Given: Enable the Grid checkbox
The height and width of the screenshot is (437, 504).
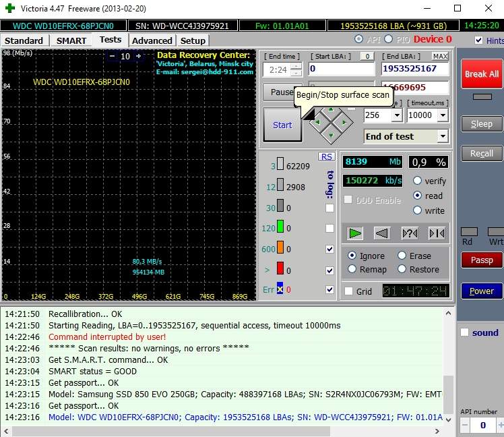Looking at the screenshot, I should coord(348,291).
